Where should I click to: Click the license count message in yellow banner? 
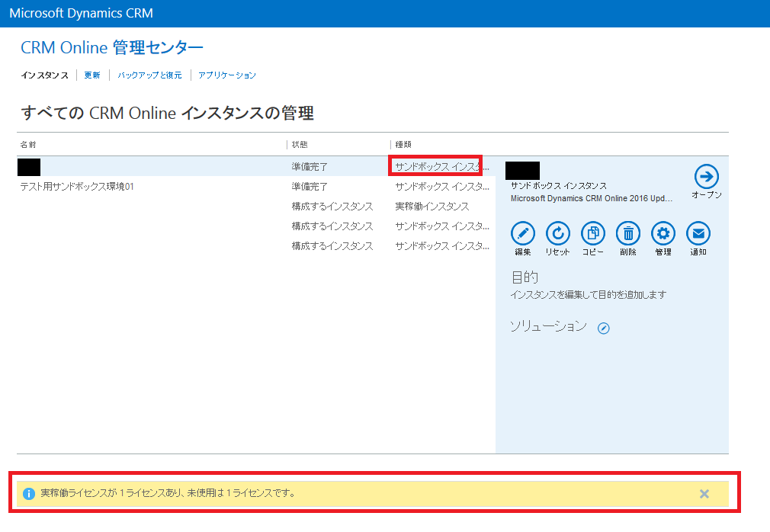tap(168, 493)
